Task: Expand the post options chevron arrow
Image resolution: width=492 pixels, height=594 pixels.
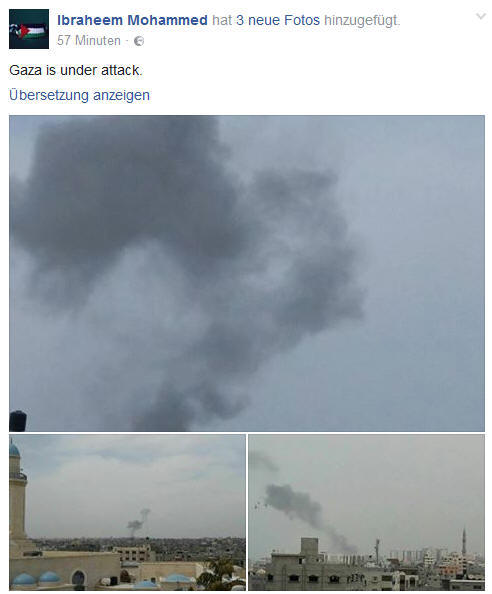Action: point(481,16)
